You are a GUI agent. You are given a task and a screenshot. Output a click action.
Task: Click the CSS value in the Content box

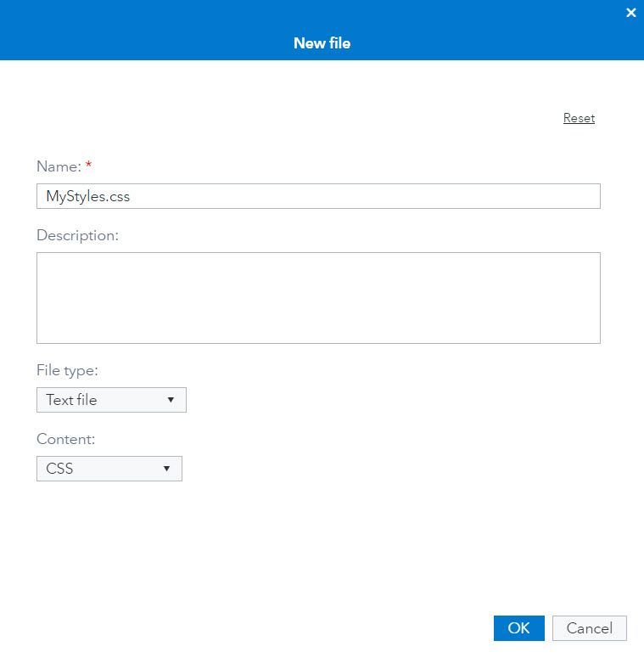coord(59,469)
